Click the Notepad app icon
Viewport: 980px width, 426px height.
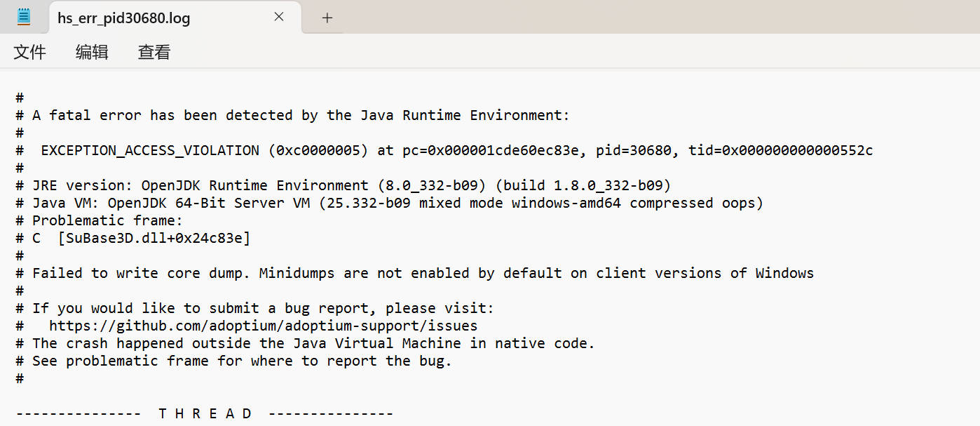pyautogui.click(x=24, y=18)
